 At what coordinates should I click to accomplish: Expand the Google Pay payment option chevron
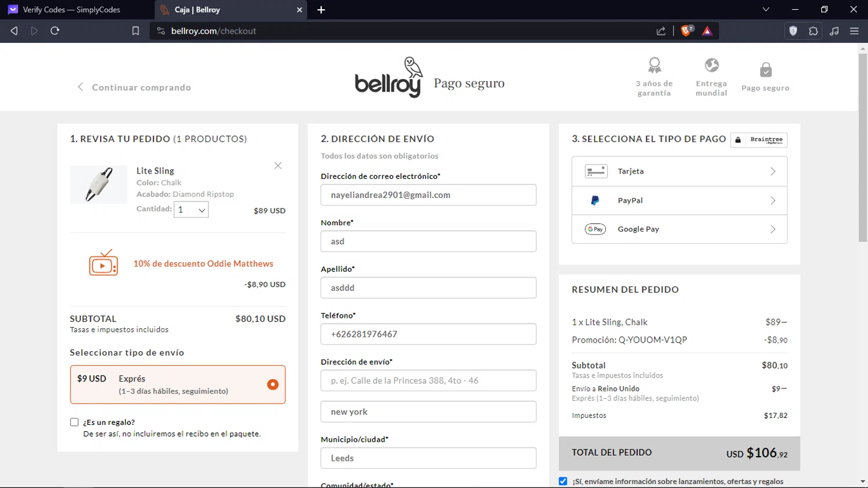[x=773, y=229]
